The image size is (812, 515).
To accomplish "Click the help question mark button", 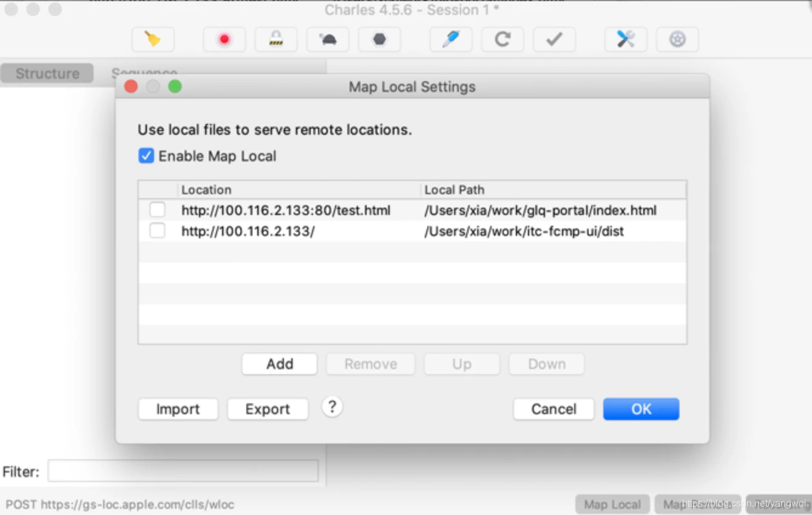I will pyautogui.click(x=332, y=407).
